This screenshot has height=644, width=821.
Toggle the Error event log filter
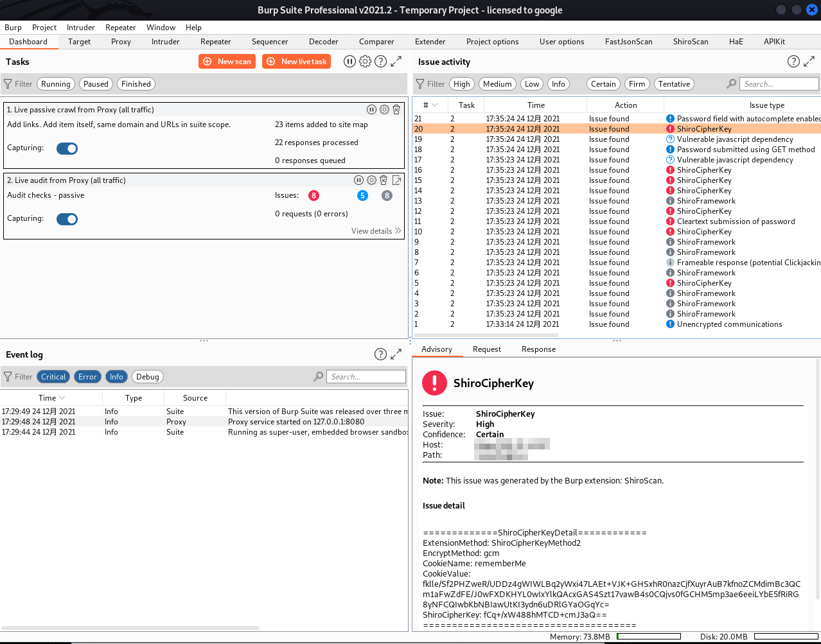[87, 376]
